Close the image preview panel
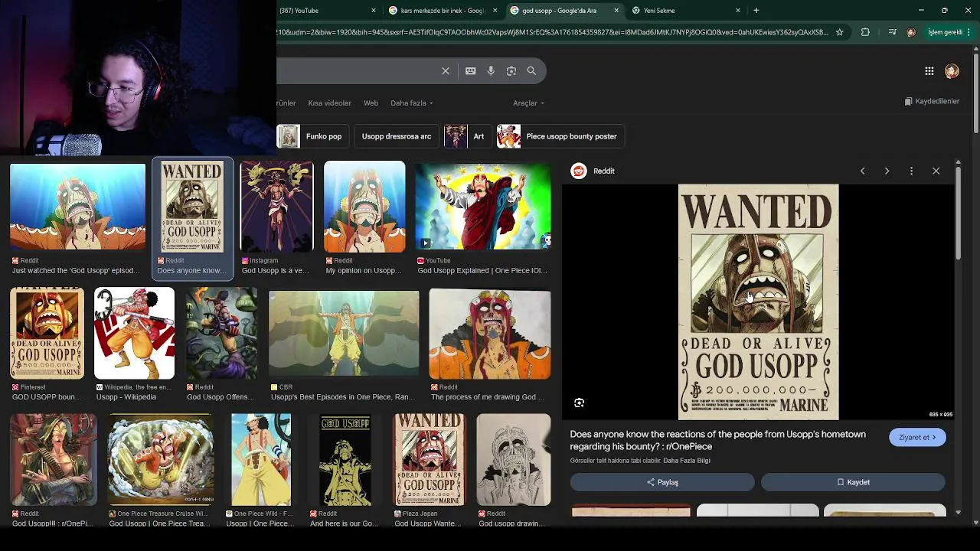This screenshot has width=980, height=551. pyautogui.click(x=936, y=171)
